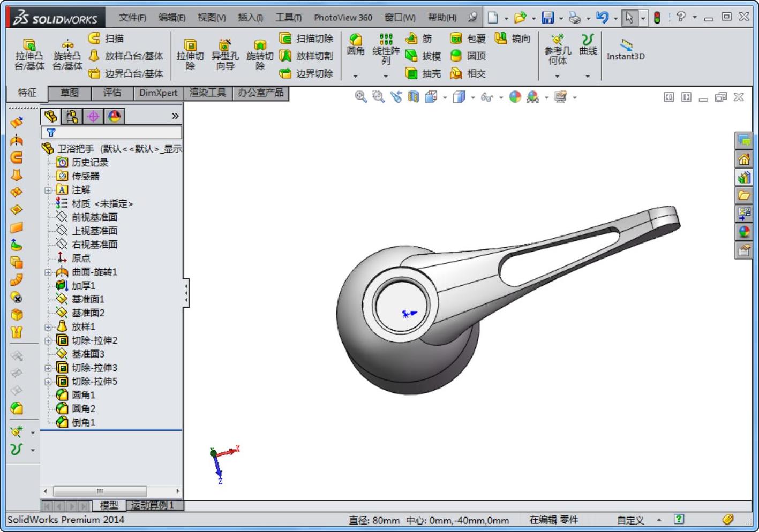759x532 pixels.
Task: Click the Appearances color ball icon
Action: tap(515, 97)
